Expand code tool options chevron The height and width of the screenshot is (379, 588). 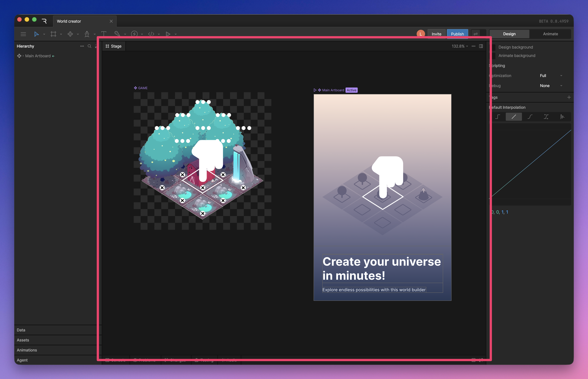pyautogui.click(x=159, y=34)
